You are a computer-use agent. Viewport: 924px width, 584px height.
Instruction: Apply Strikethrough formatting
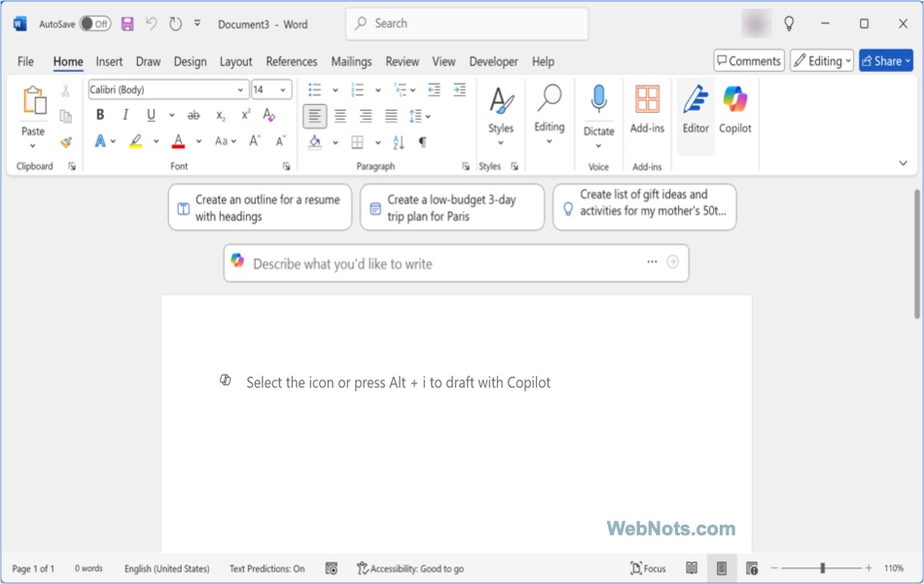[x=194, y=115]
